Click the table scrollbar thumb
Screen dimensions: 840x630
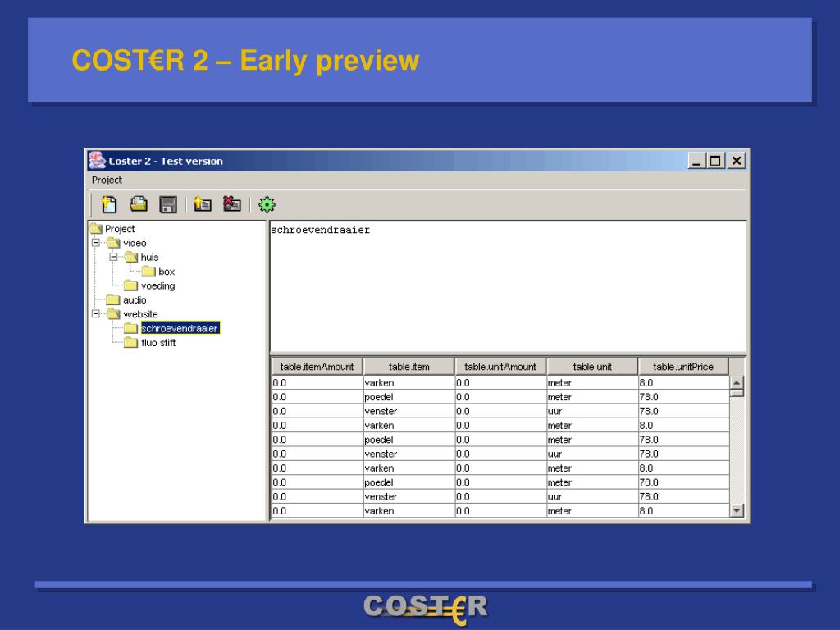(x=737, y=393)
